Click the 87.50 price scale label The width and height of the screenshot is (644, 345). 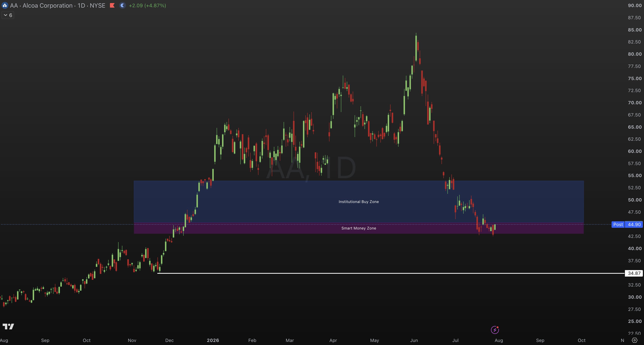coord(634,18)
